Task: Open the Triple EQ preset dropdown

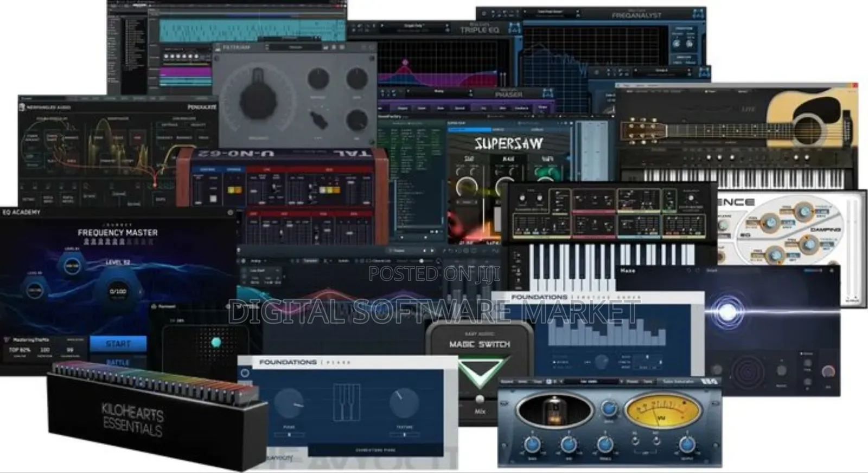Action: pyautogui.click(x=414, y=26)
